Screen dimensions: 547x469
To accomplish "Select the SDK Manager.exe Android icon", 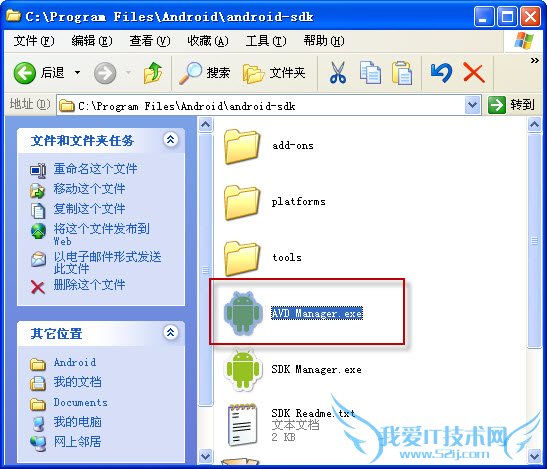I will (x=243, y=370).
